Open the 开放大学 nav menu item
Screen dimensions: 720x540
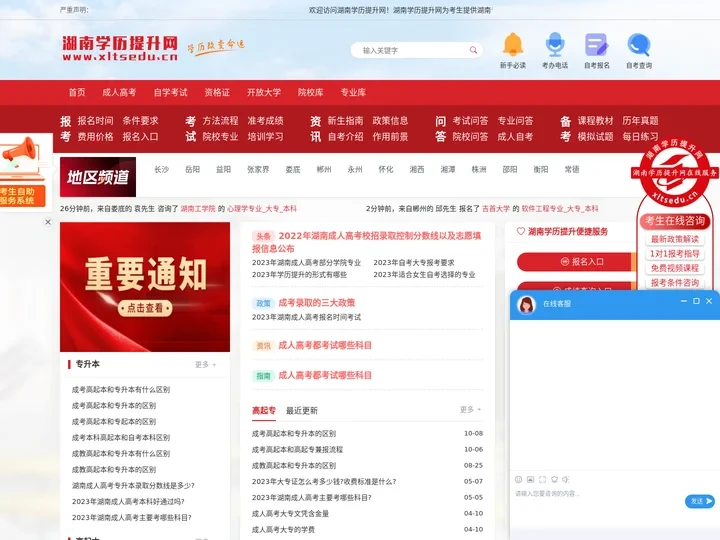(x=264, y=92)
